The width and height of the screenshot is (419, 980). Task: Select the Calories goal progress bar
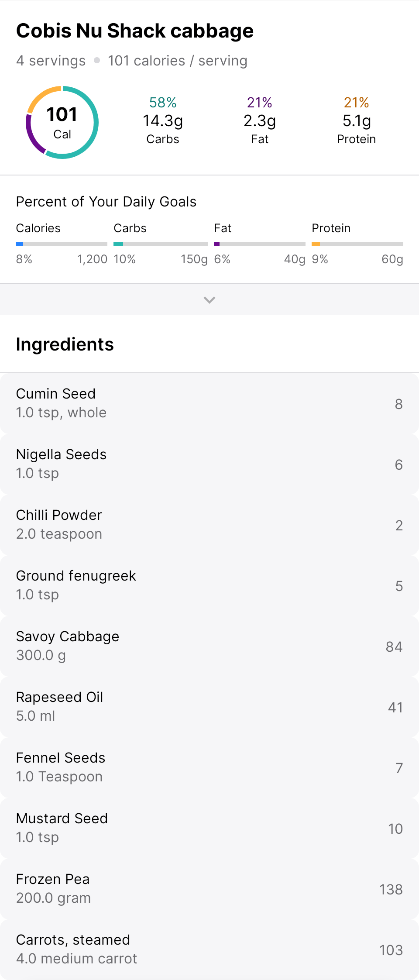point(62,244)
